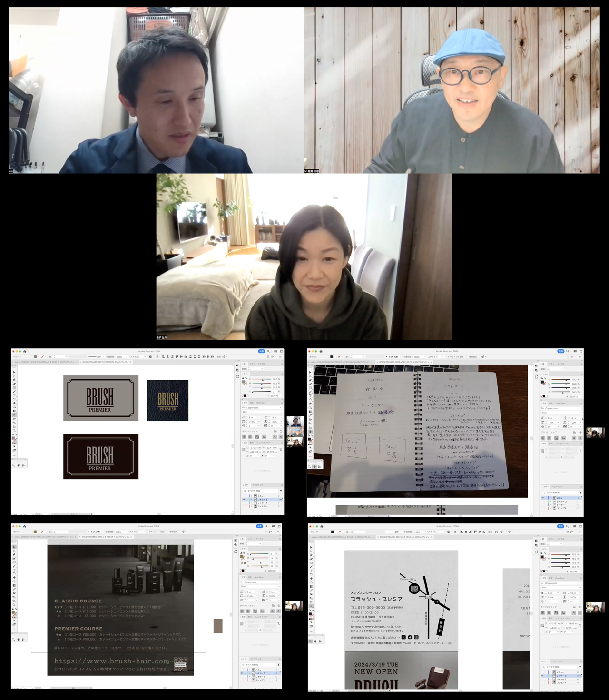
Task: Select the Zoom tool in map flyer window toolbar
Action: point(311,606)
